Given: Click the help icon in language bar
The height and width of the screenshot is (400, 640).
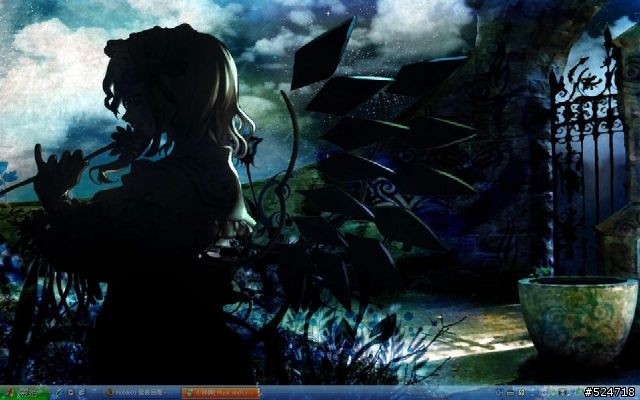Looking at the screenshot, I should pyautogui.click(x=522, y=393).
